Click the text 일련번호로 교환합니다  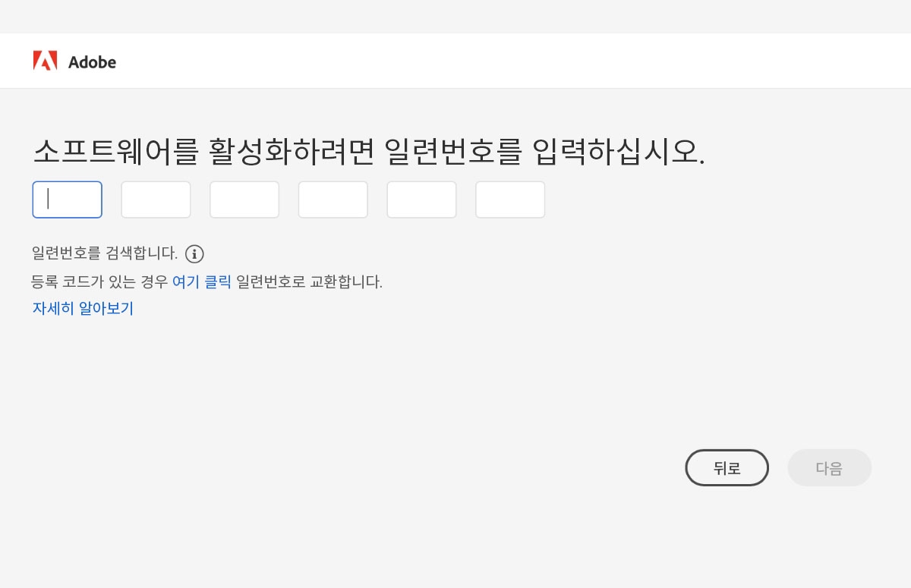click(309, 281)
